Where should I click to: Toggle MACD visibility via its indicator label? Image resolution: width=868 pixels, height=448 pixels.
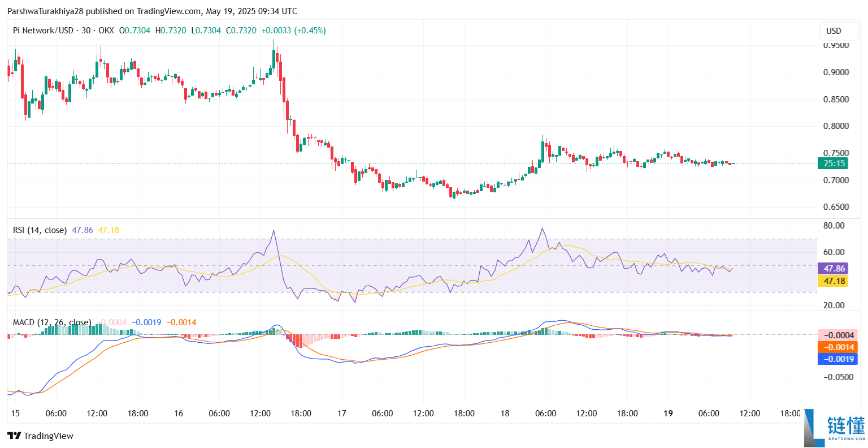tap(51, 322)
